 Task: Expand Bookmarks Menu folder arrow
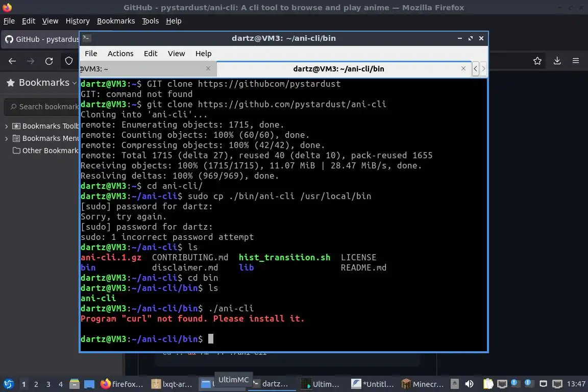coord(6,138)
